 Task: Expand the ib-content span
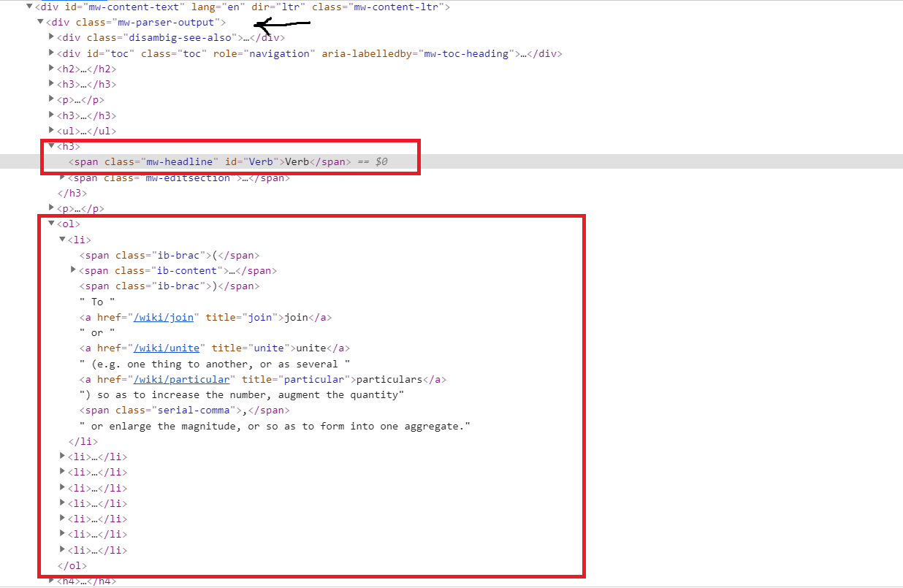click(x=73, y=270)
